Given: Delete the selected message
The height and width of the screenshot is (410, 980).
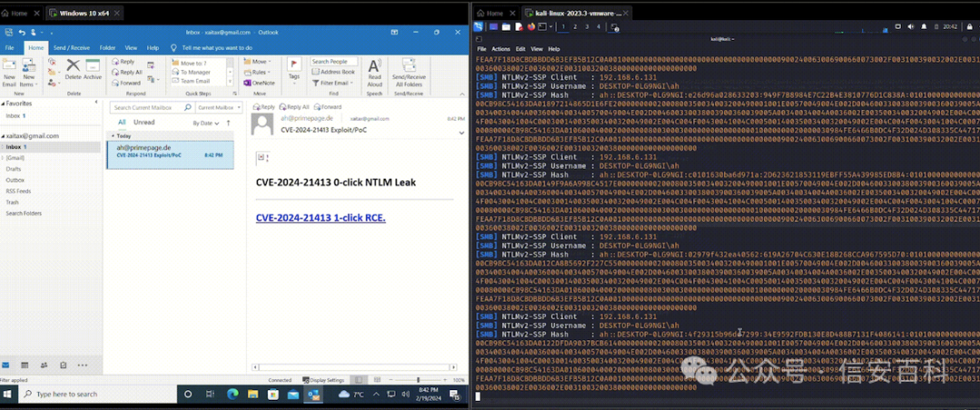Looking at the screenshot, I should 73,69.
